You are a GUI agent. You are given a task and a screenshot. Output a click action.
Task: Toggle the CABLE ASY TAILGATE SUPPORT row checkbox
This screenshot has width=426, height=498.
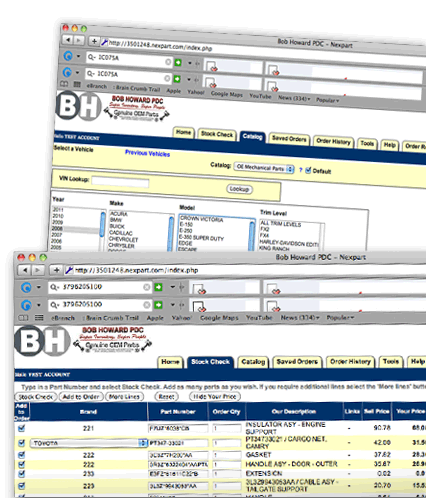[x=22, y=486]
